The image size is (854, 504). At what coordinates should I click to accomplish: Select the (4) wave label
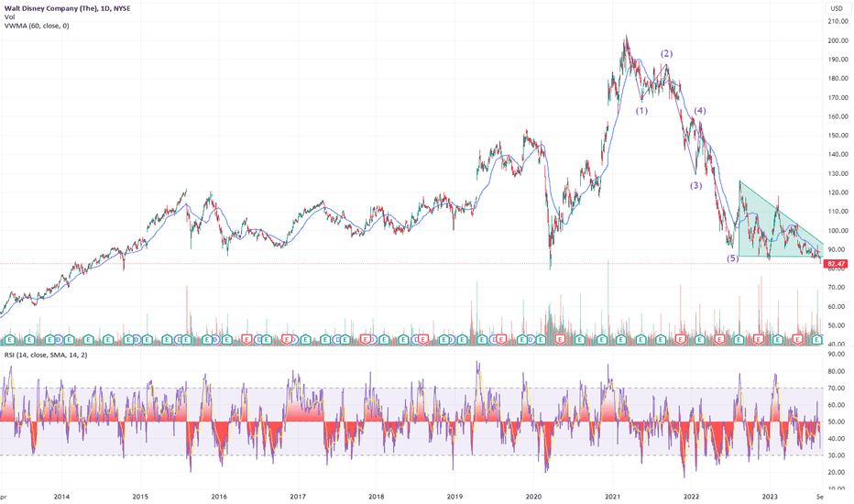(x=700, y=111)
